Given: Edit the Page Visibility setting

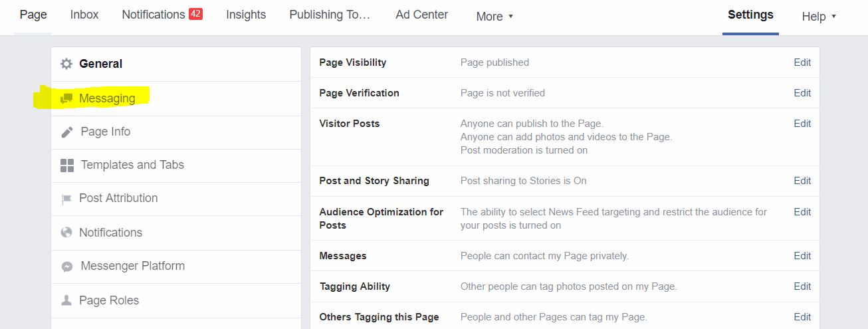Looking at the screenshot, I should (x=802, y=62).
